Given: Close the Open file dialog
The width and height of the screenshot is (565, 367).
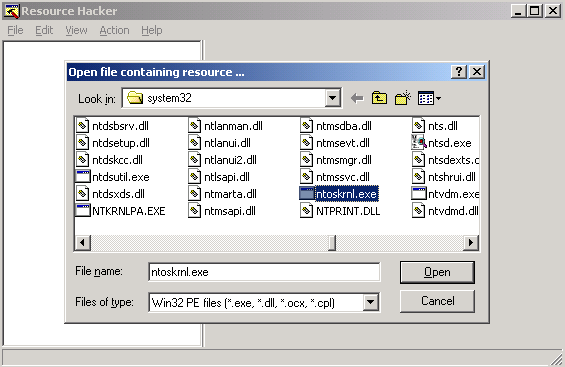Looking at the screenshot, I should pyautogui.click(x=477, y=72).
